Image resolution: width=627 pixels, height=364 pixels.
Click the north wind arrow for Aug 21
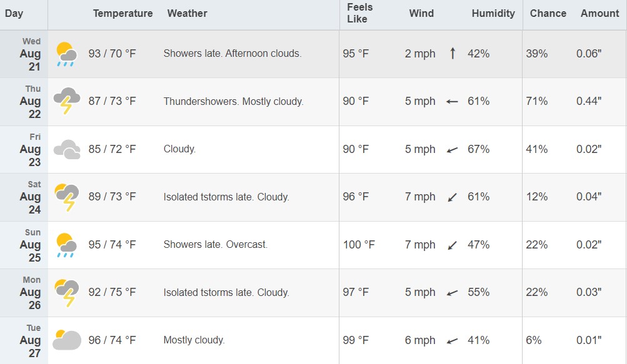[x=452, y=53]
